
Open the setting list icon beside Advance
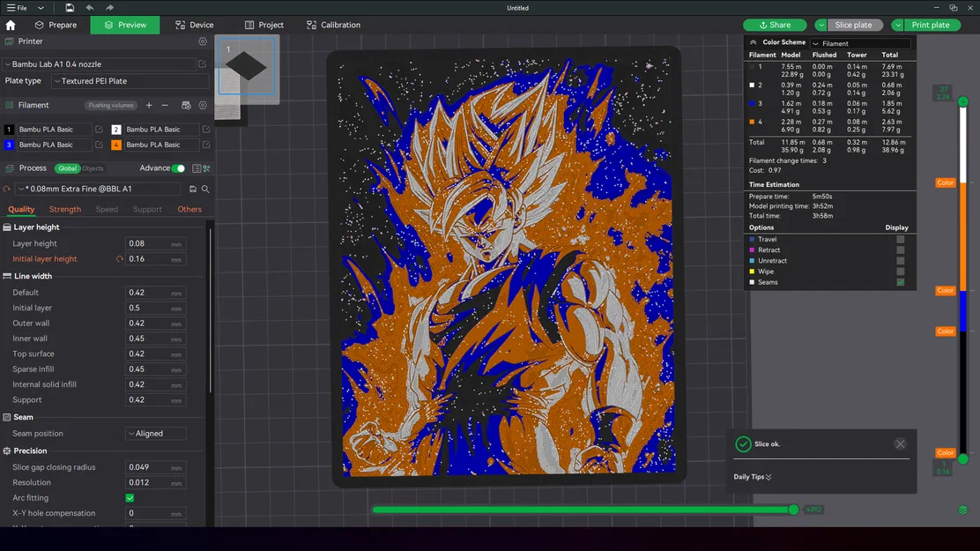(x=197, y=168)
